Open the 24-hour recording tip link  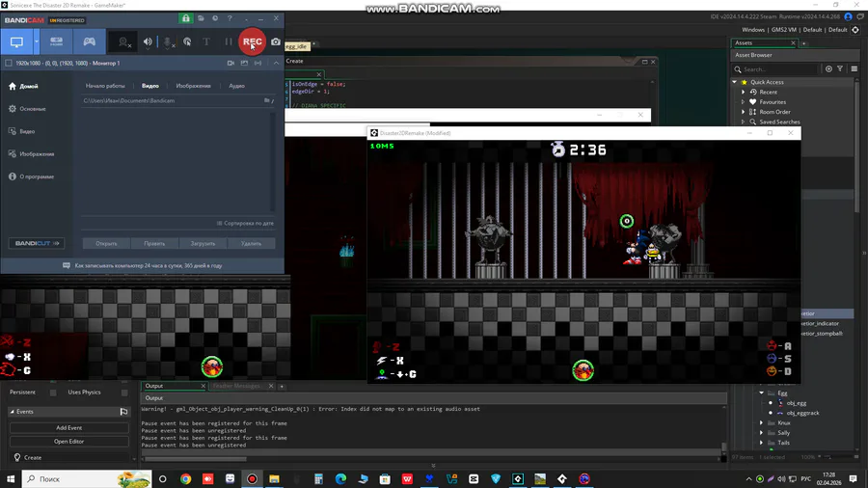tap(143, 266)
